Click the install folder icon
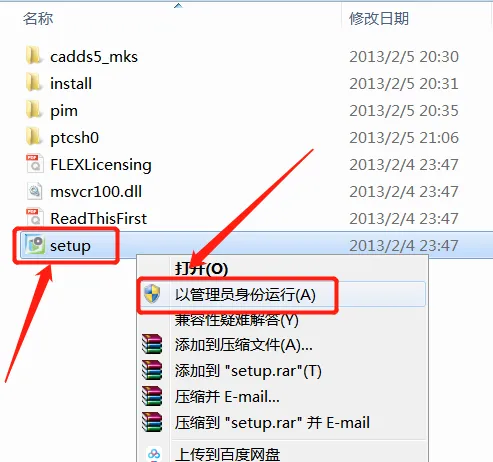 coord(34,83)
